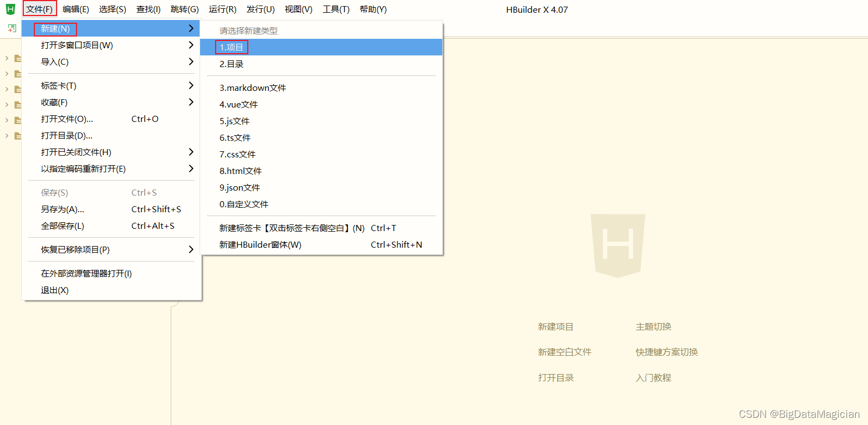Select 9.json文件 option
Screen dimensions: 868x425
click(x=321, y=188)
